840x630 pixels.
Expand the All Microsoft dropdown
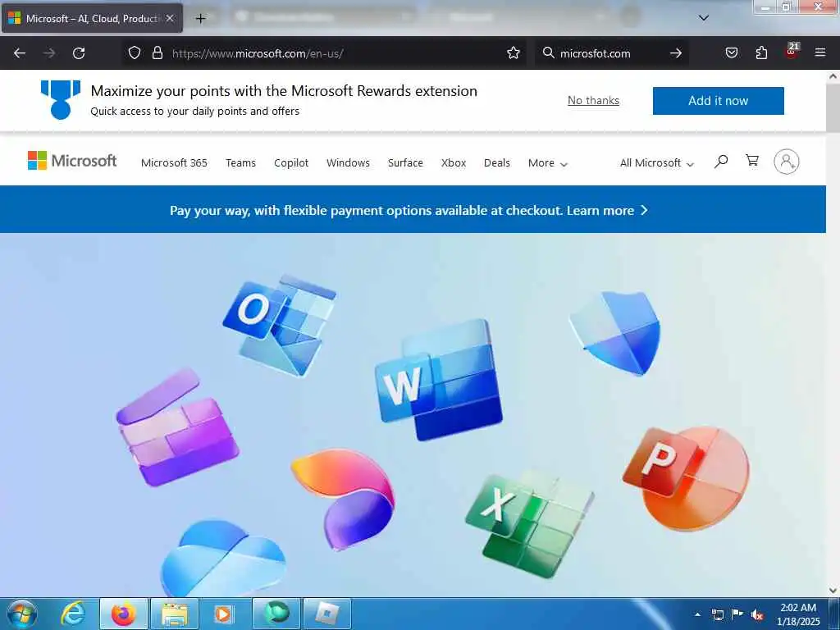point(657,163)
